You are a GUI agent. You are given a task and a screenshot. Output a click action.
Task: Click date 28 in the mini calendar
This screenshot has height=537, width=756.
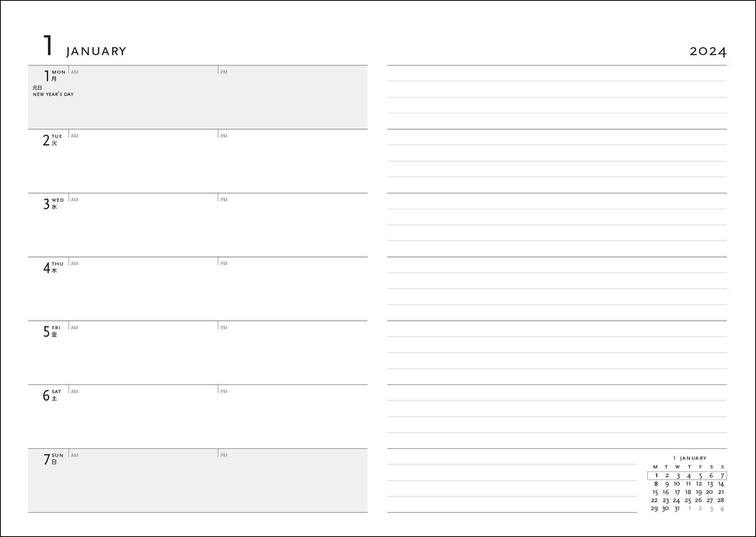(x=721, y=500)
